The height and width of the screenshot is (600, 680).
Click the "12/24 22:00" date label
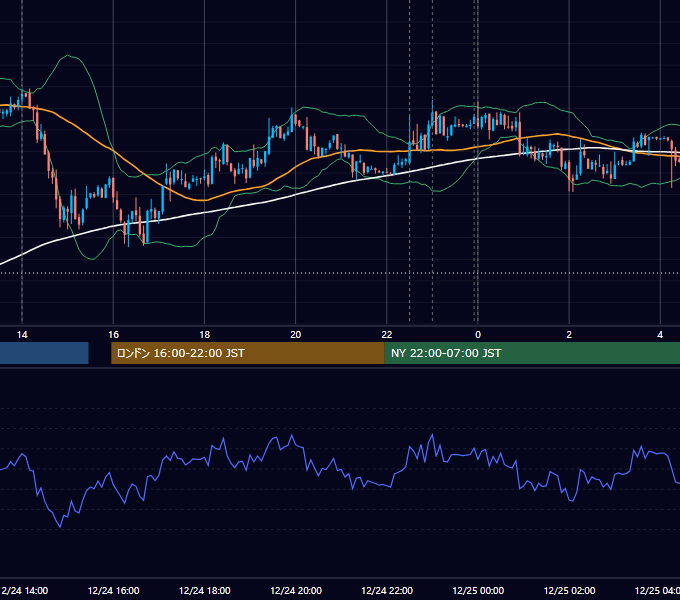coord(387,590)
